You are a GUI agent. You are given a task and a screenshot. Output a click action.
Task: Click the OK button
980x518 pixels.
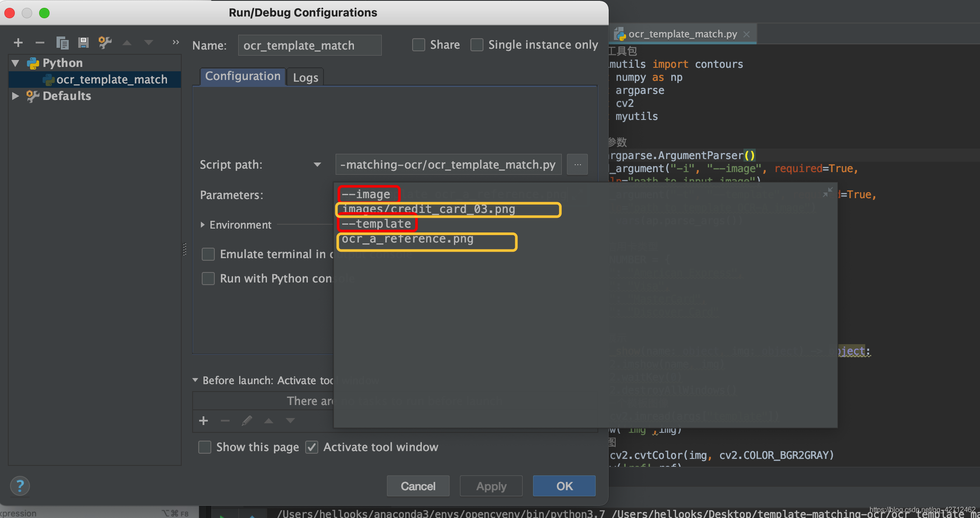(564, 486)
